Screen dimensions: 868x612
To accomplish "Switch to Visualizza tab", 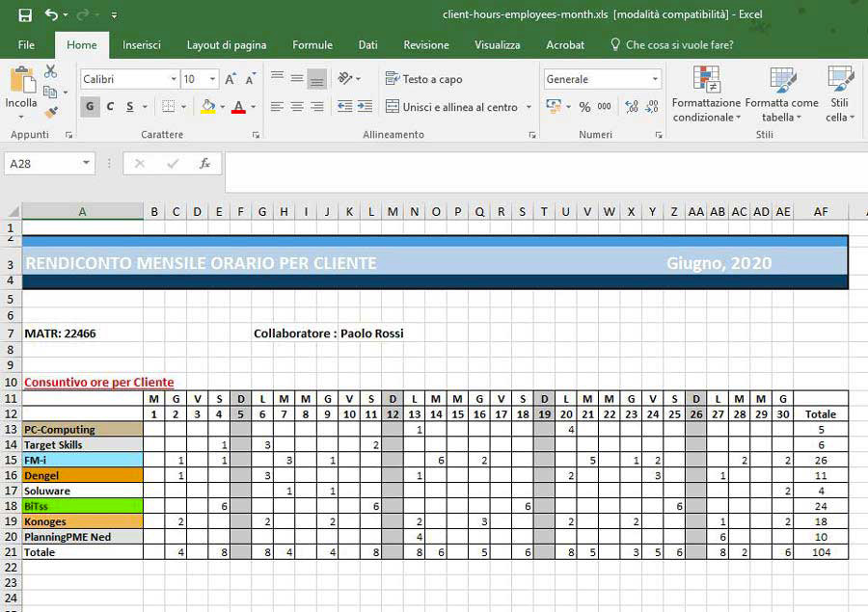I will pyautogui.click(x=497, y=45).
